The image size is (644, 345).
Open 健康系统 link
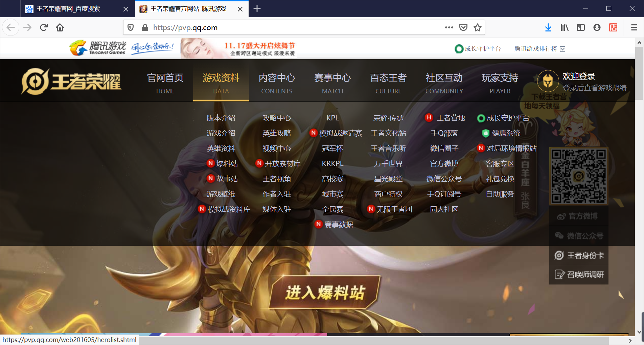tap(501, 133)
